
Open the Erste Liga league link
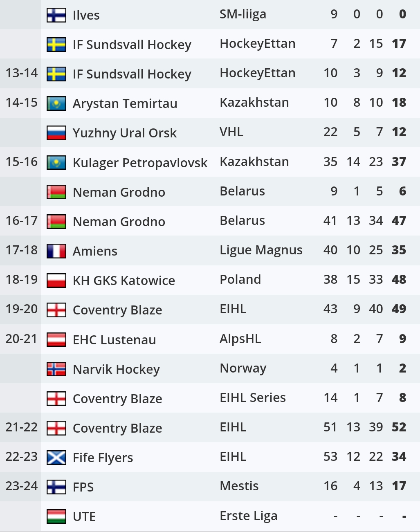[x=248, y=516]
